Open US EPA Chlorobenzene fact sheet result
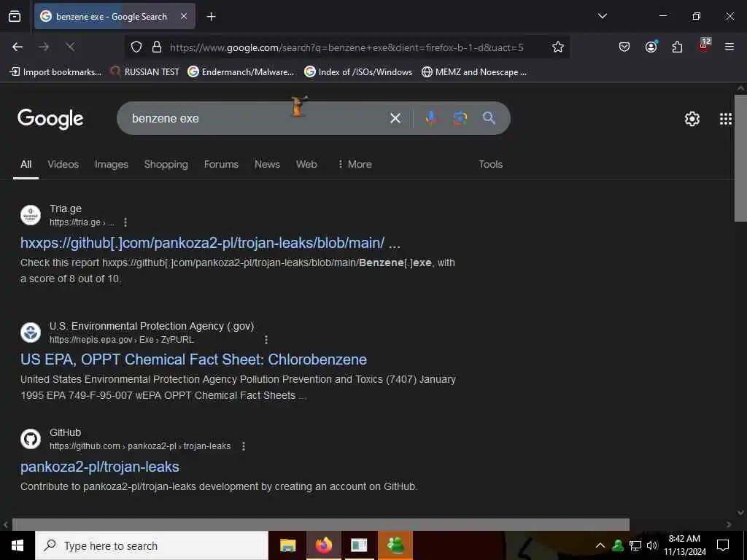Screen dimensions: 747x560 tap(193, 359)
